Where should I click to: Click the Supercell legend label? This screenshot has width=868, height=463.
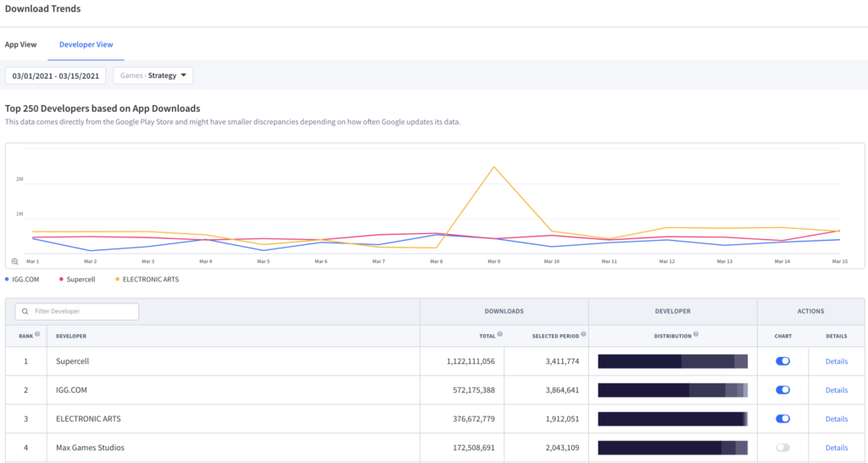pyautogui.click(x=81, y=279)
